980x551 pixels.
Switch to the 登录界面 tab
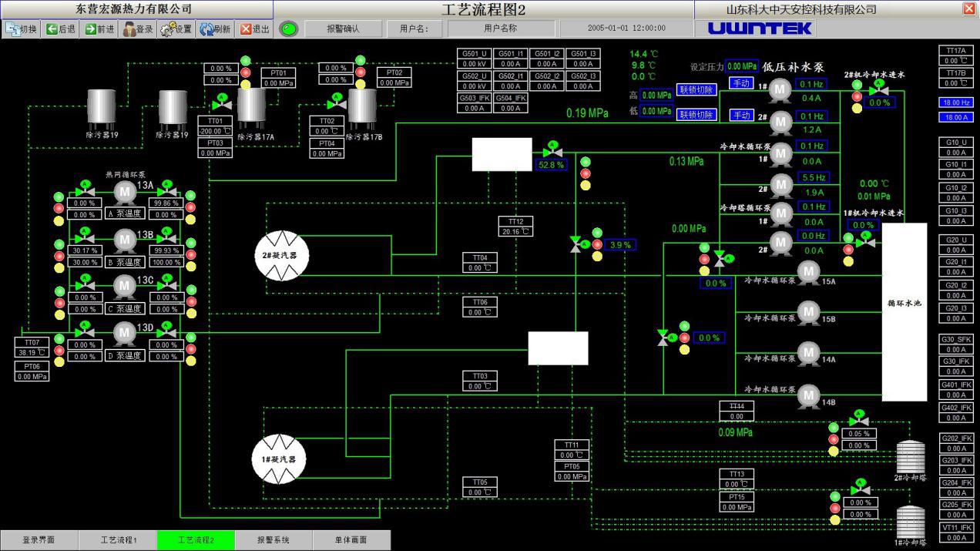[x=39, y=540]
